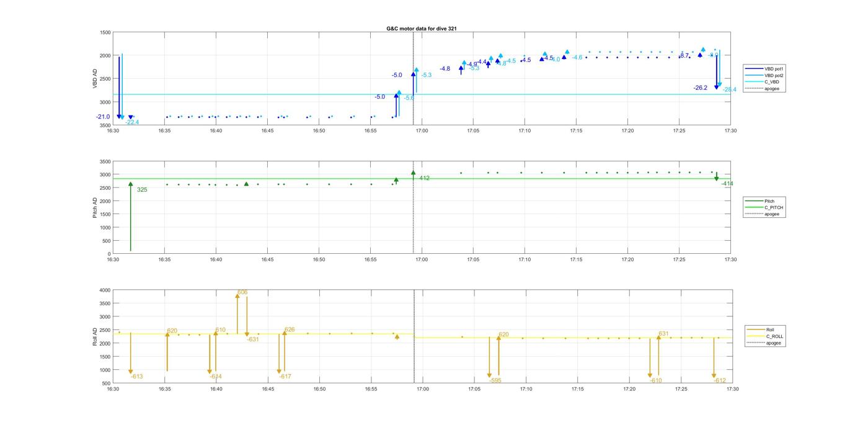
Task: Click the apogee dashed line in VBD plot
Action: click(x=414, y=78)
